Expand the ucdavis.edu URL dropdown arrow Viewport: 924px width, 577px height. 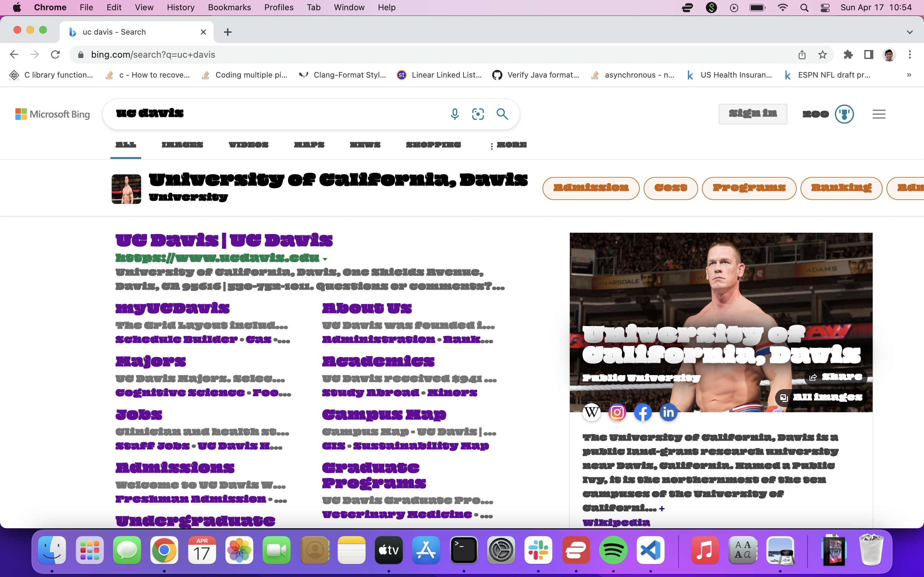point(325,259)
